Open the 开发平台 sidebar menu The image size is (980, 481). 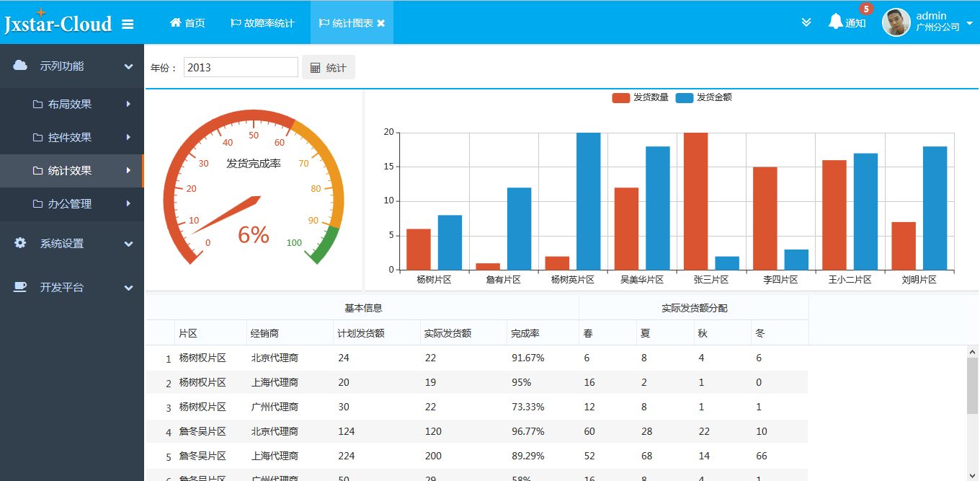click(x=72, y=288)
